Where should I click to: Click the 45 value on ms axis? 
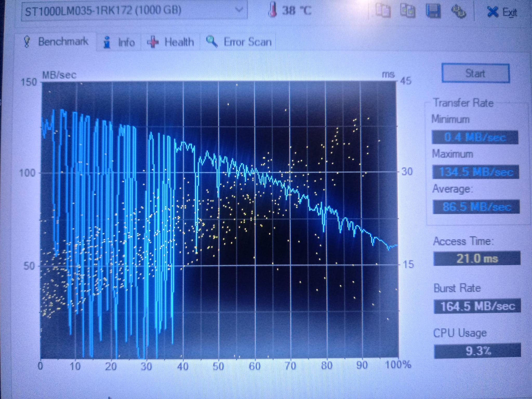tap(406, 81)
